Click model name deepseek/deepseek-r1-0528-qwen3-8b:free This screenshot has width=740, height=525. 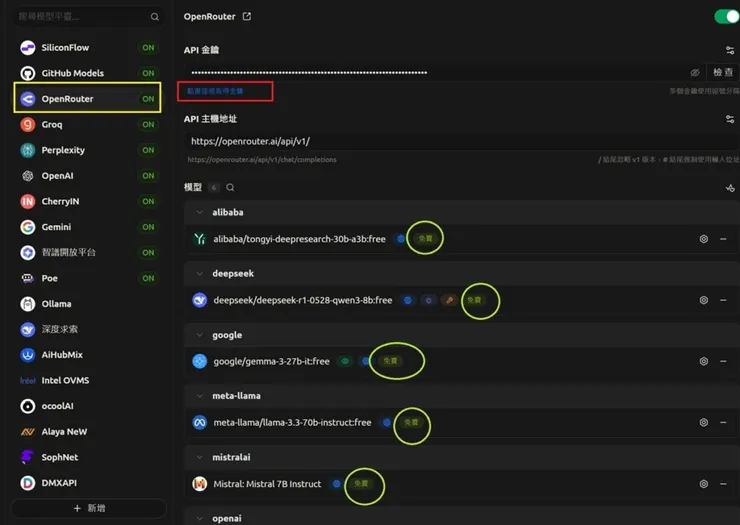(x=303, y=300)
